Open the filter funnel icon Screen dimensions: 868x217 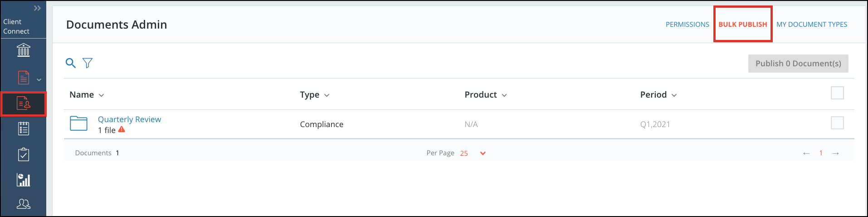click(x=88, y=63)
